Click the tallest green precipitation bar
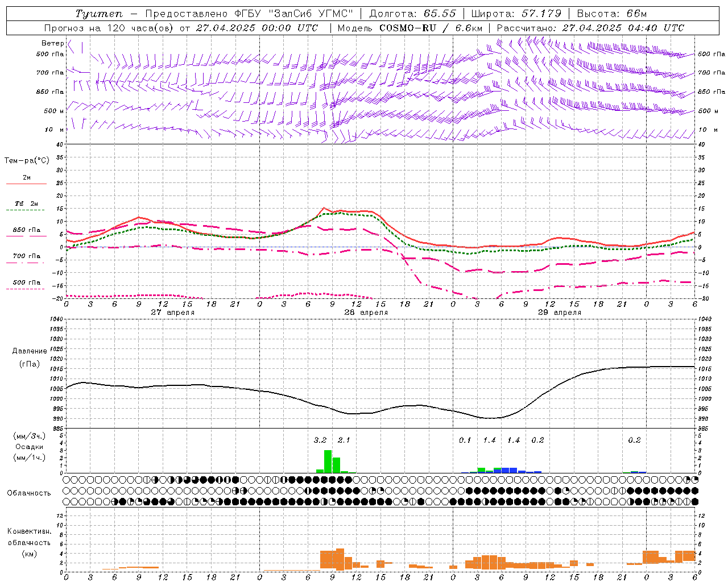Viewport: 728px width, 582px height. point(328,462)
